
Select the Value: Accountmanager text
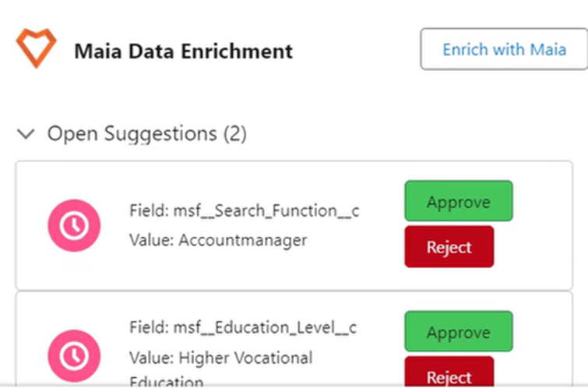point(218,240)
